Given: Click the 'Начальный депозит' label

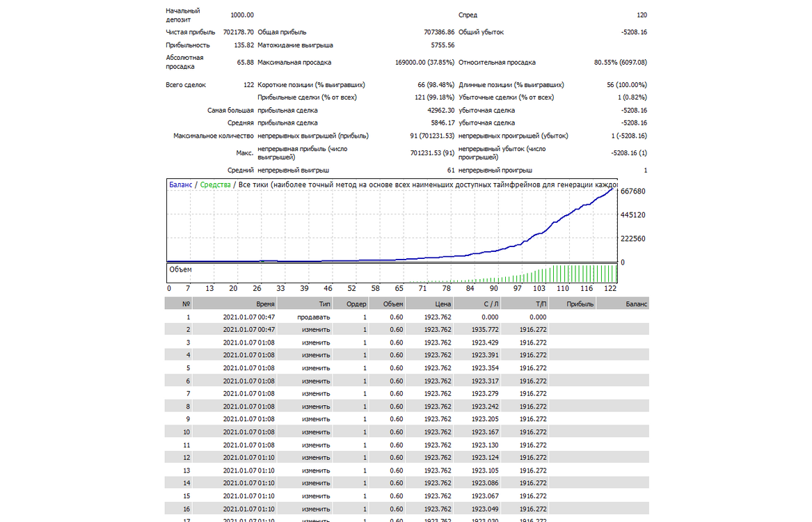Looking at the screenshot, I should [183, 15].
